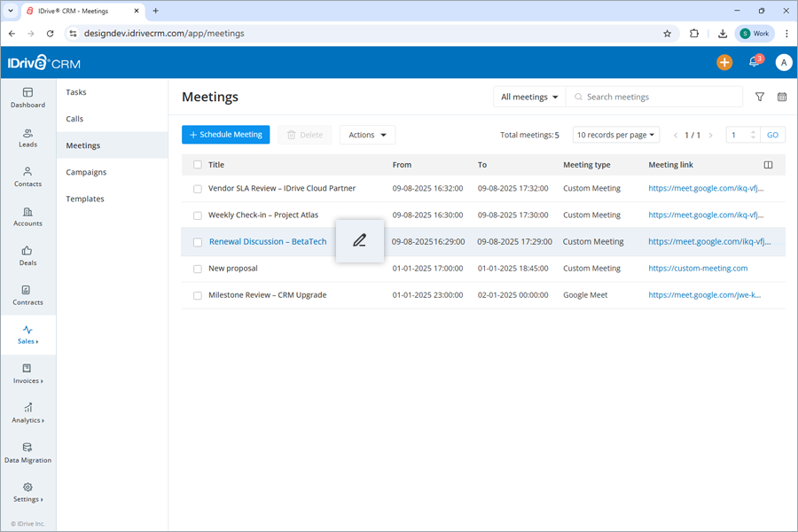This screenshot has width=798, height=532.
Task: Click the Schedule Meeting button
Action: pos(225,135)
